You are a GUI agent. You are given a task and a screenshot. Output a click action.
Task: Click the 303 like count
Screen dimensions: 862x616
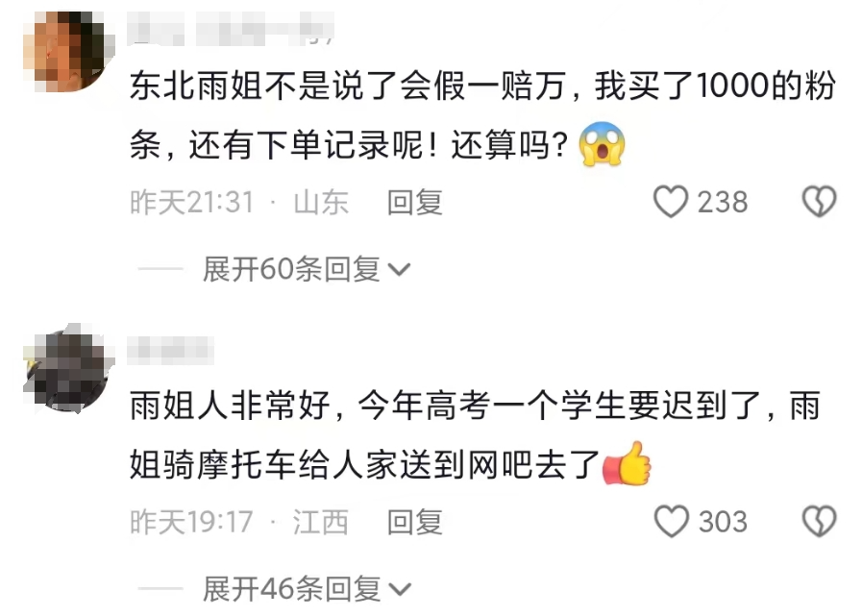point(723,522)
